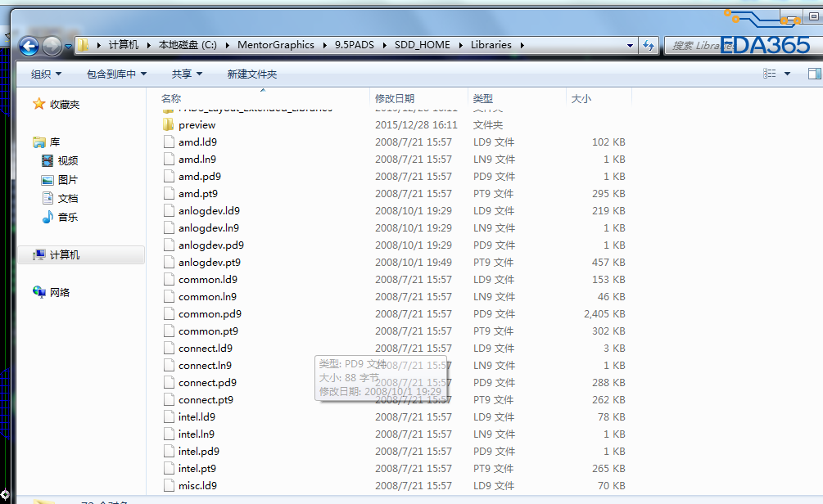Expand arrow after SDD_HOME in breadcrumb
This screenshot has width=823, height=504.
460,45
